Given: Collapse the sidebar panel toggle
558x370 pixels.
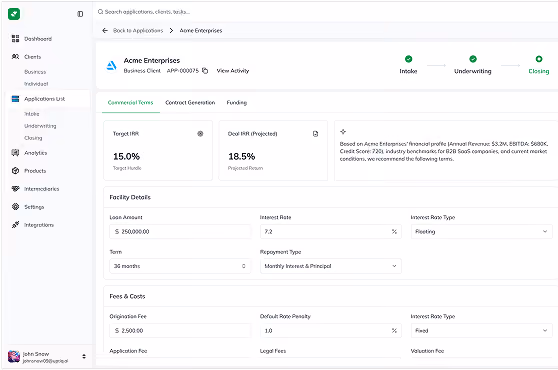Looking at the screenshot, I should [x=80, y=14].
